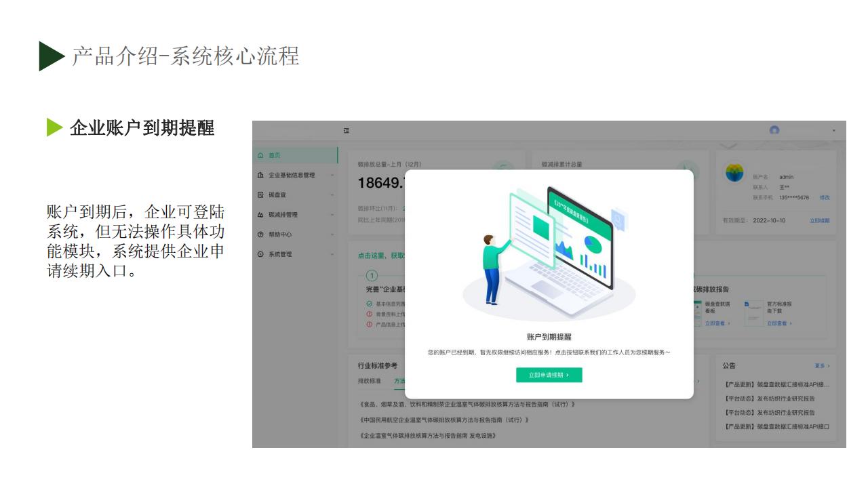This screenshot has width=868, height=488.
Task: Click the 产品信息上传 warning status icon
Action: [x=370, y=324]
